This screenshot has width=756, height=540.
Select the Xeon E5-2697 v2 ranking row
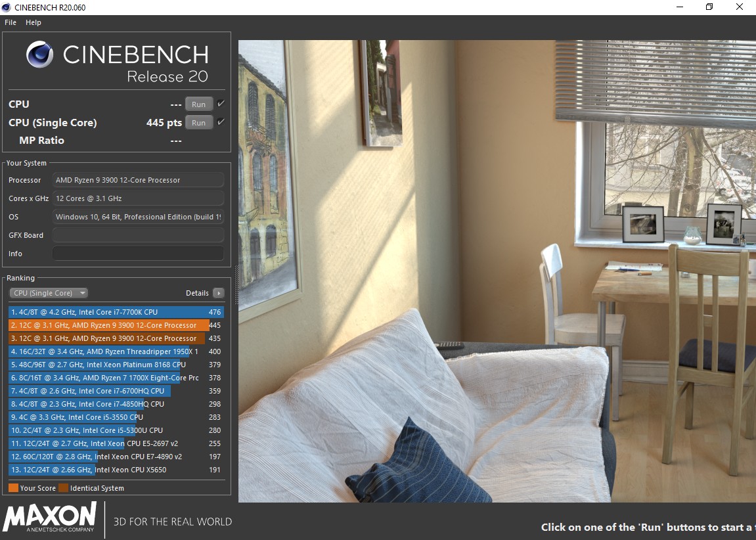point(116,443)
